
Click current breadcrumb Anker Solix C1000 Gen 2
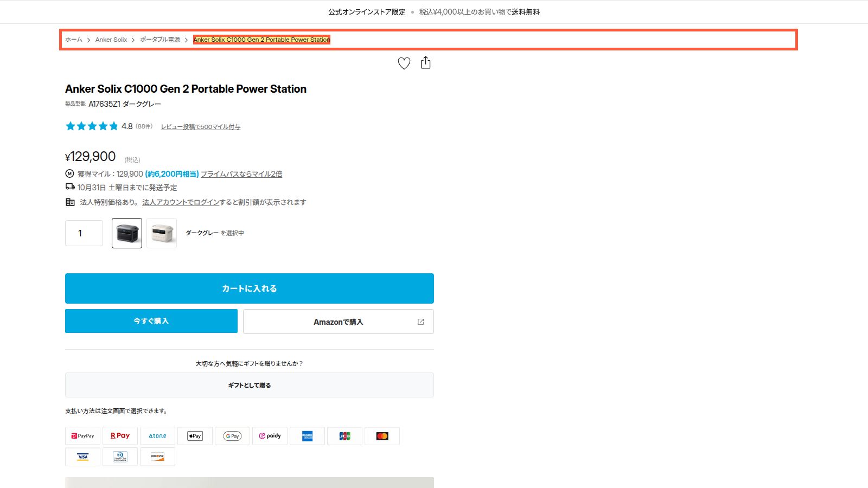pyautogui.click(x=261, y=40)
